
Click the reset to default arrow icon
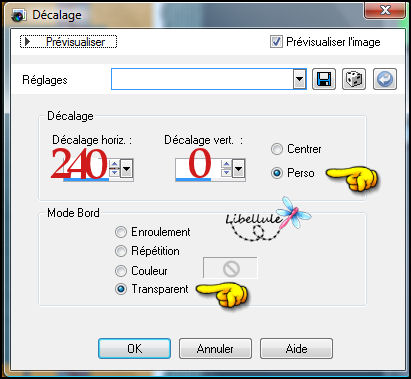385,79
